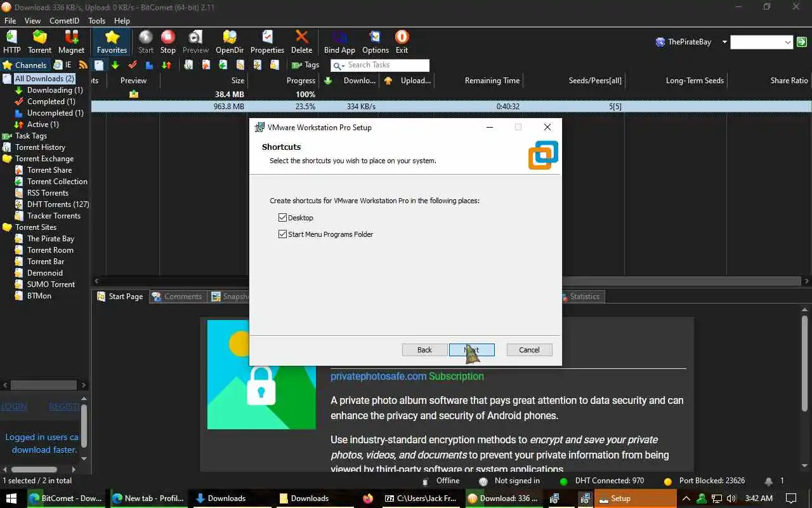Screen dimensions: 812x508
Task: Click Next in the VMware Setup dialog
Action: pos(471,350)
